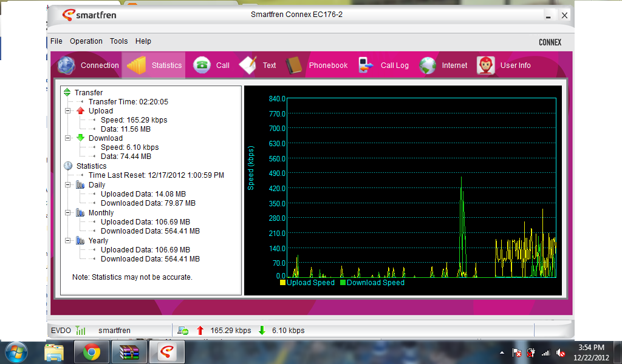This screenshot has width=622, height=364.
Task: Switch to the Call Log tab label
Action: [x=395, y=66]
